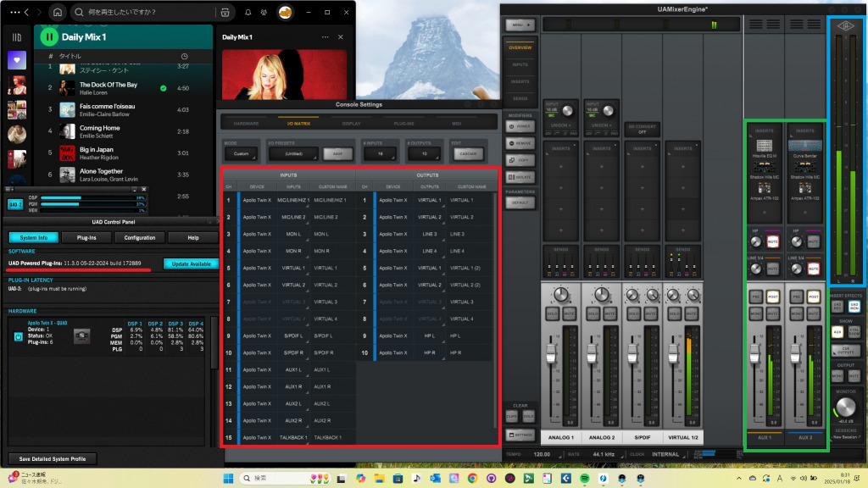Open the Mode dropdown set to Custom
This screenshot has height=488, width=868.
coord(240,154)
